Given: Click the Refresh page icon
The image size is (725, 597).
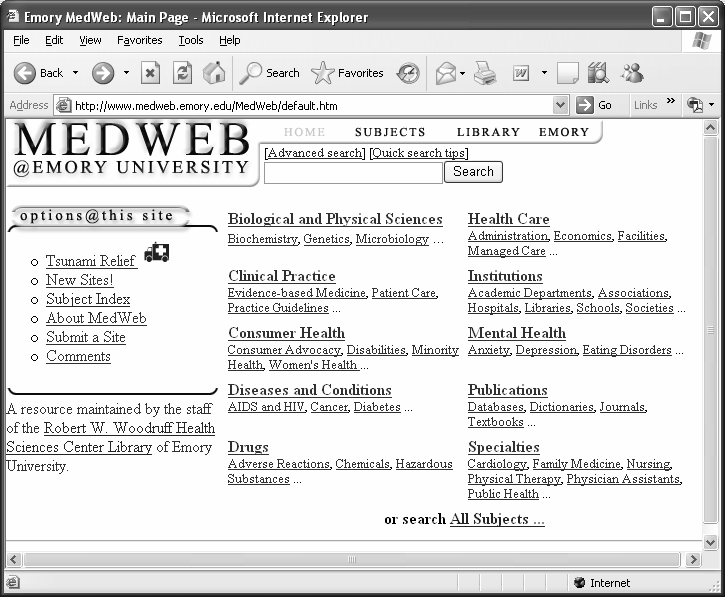Looking at the screenshot, I should pyautogui.click(x=182, y=73).
